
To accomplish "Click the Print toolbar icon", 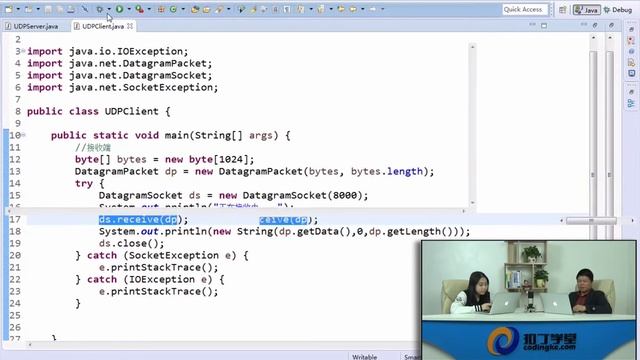I will point(71,9).
